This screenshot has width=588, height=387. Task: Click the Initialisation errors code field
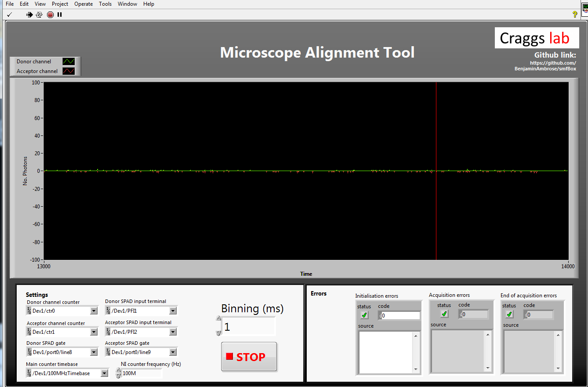[399, 315]
